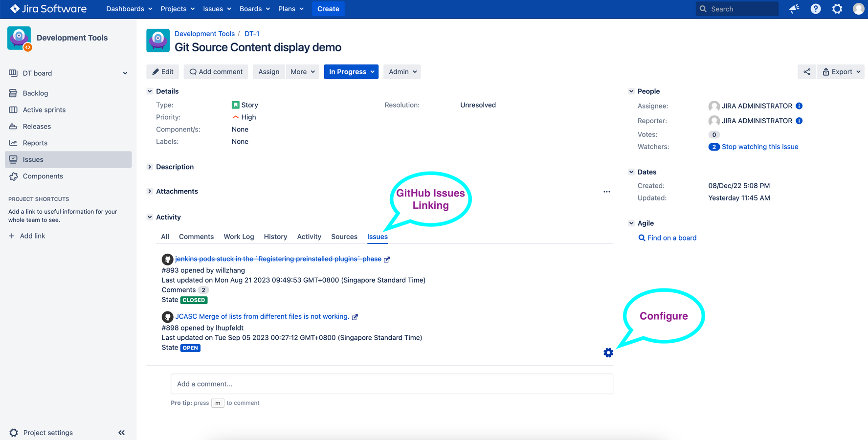Open the Dashboards dropdown menu
The height and width of the screenshot is (440, 868).
129,9
